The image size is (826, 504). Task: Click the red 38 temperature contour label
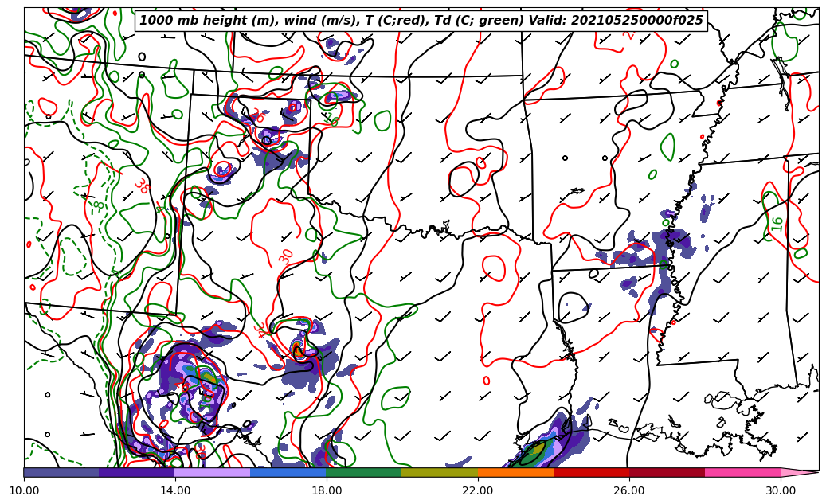[x=142, y=186]
